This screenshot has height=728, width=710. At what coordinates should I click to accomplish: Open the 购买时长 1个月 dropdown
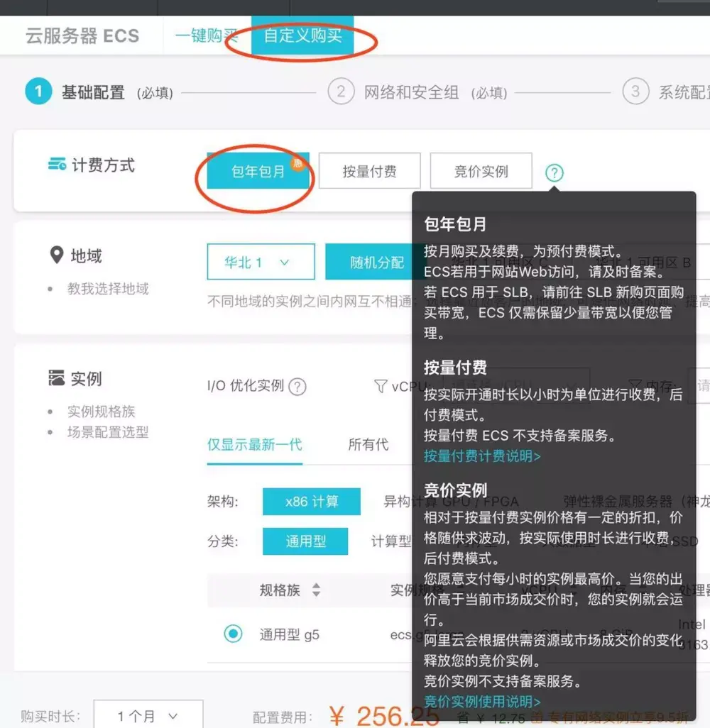pos(148,715)
